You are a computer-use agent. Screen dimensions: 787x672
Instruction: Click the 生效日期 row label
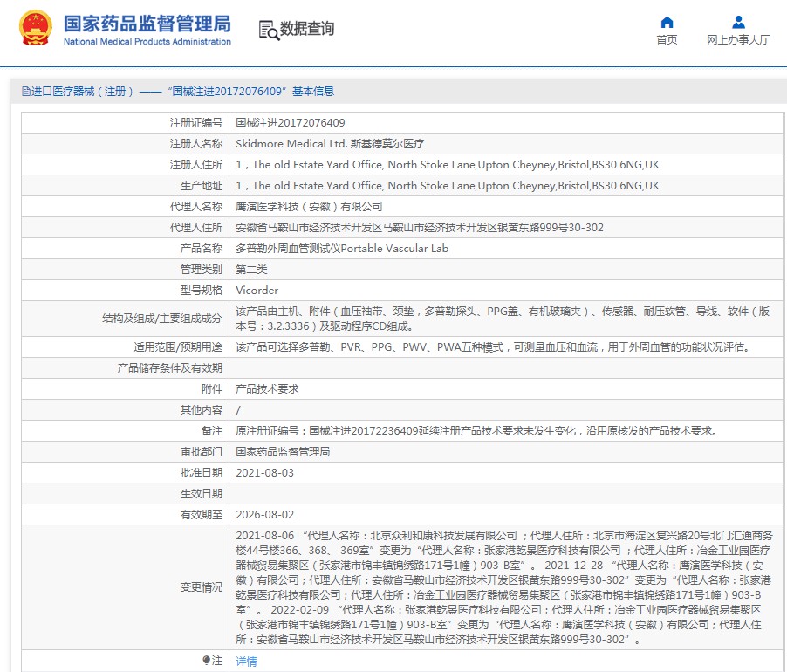(x=202, y=494)
